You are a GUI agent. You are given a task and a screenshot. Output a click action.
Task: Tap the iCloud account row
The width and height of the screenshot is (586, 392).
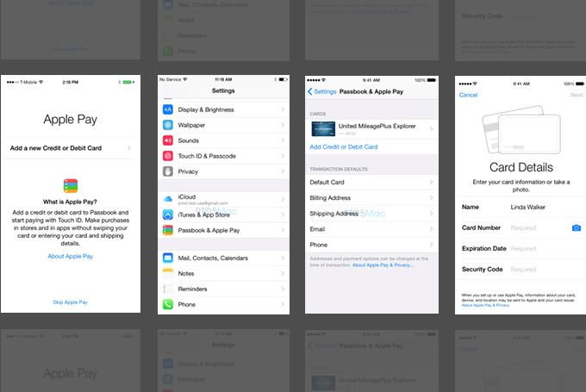(x=223, y=199)
